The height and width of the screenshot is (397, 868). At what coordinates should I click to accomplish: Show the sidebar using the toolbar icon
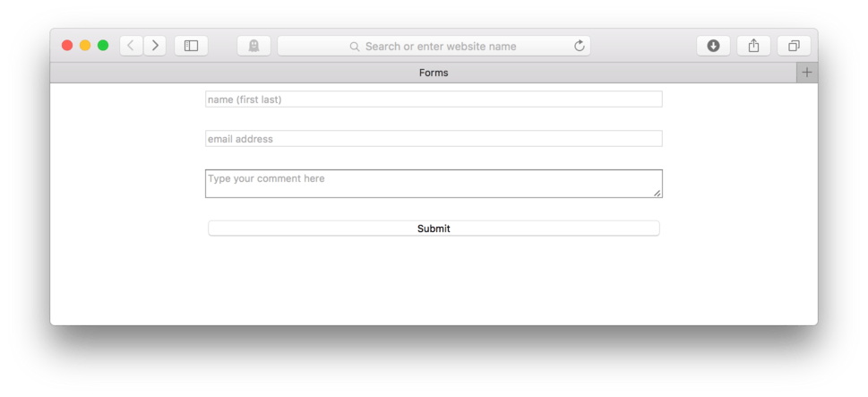(191, 46)
